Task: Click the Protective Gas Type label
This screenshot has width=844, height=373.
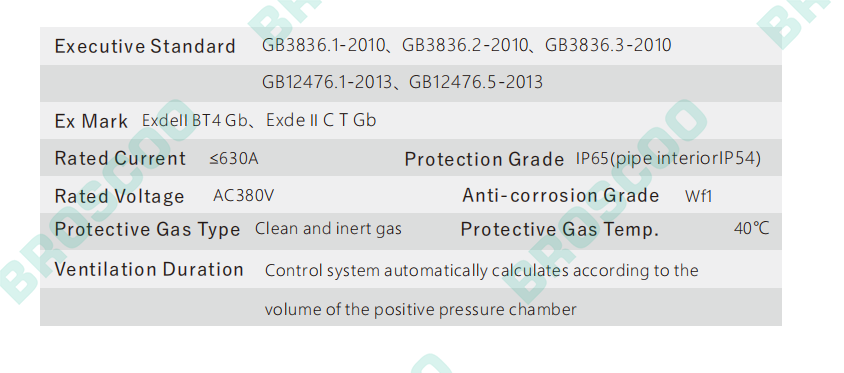Action: pos(147,230)
